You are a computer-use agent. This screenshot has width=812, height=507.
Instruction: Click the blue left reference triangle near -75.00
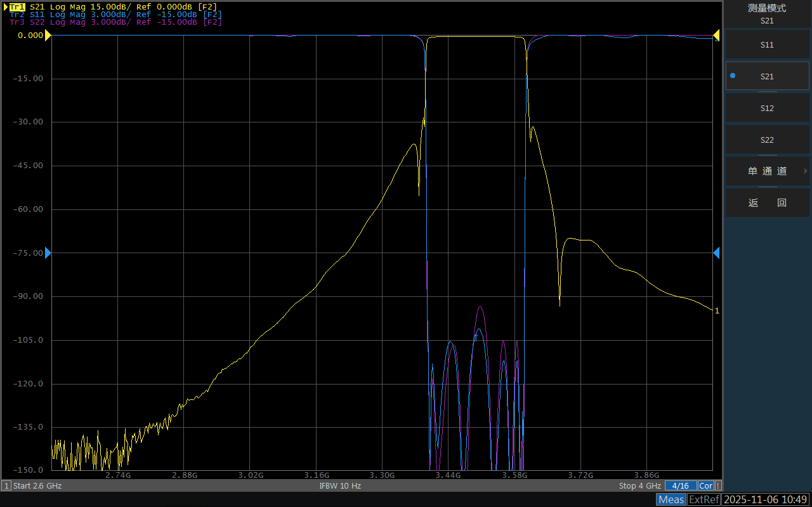point(48,253)
